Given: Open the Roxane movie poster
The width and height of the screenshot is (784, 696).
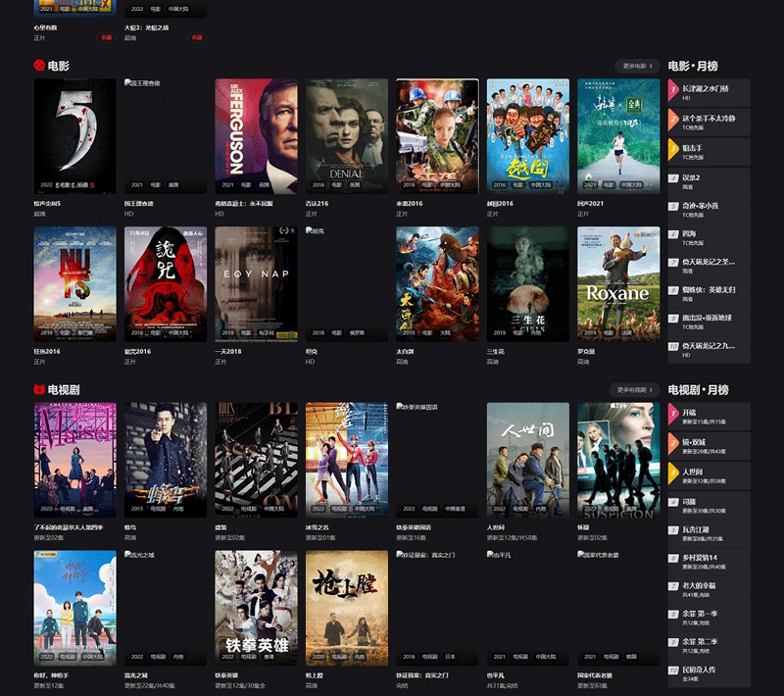Looking at the screenshot, I should coord(618,284).
